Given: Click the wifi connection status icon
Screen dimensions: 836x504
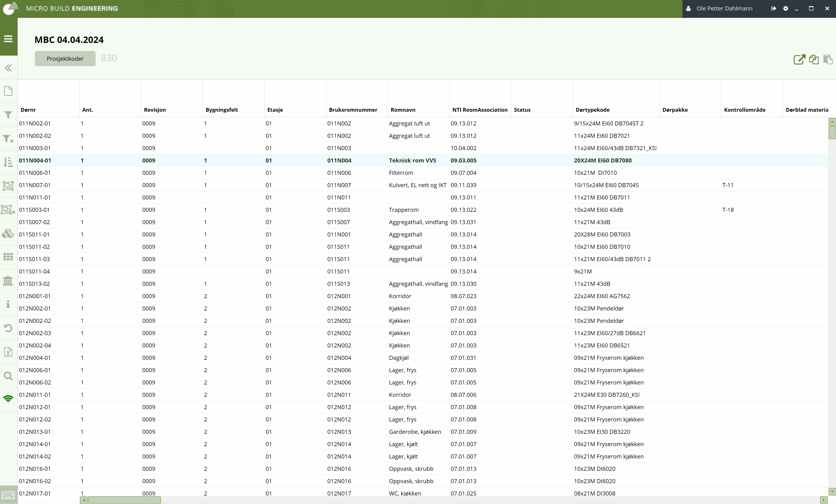Looking at the screenshot, I should tap(8, 399).
